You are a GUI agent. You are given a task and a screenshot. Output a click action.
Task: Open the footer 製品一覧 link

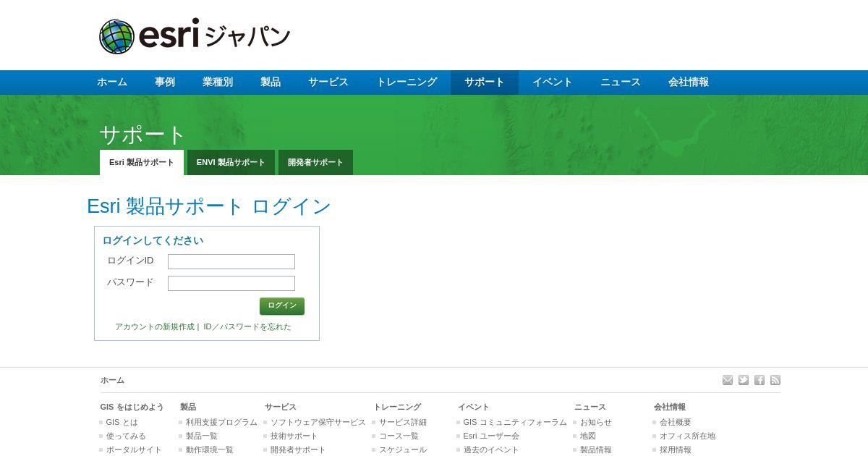coord(202,436)
